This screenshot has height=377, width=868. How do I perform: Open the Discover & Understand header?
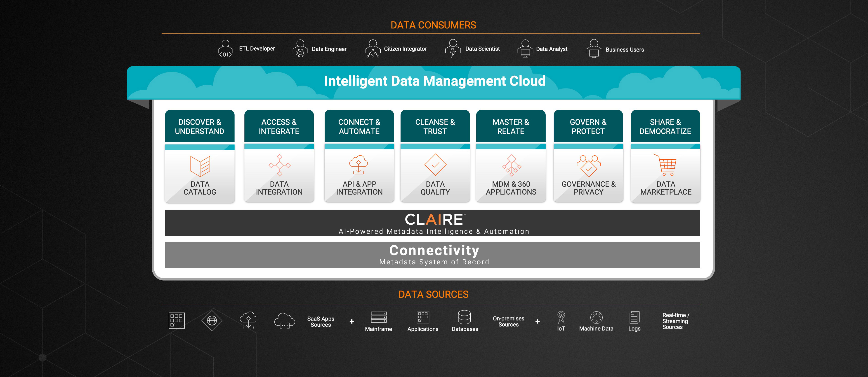[x=199, y=127]
